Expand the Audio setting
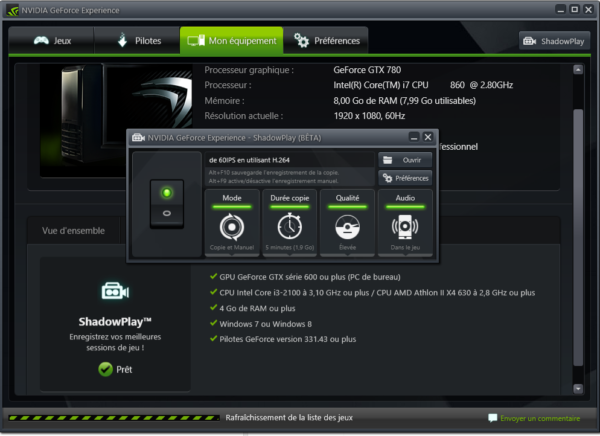 405,222
